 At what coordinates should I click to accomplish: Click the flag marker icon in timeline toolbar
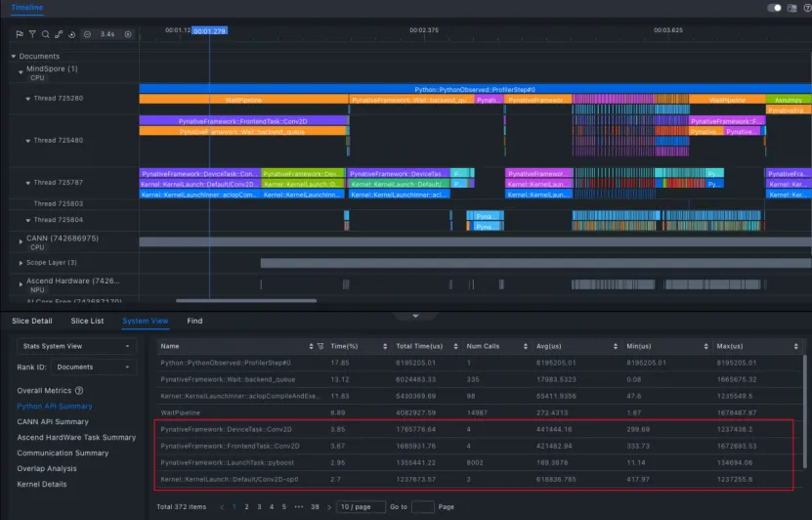pos(20,34)
